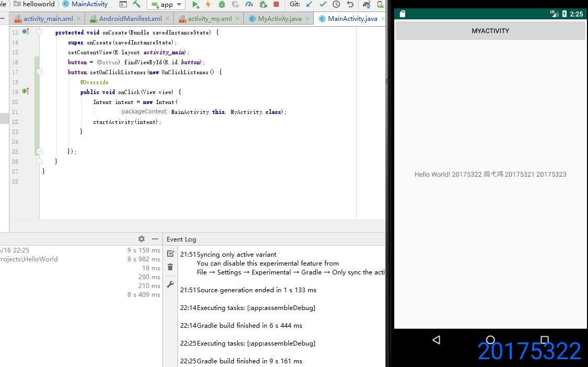The image size is (588, 367).
Task: Click the Event Log panel title
Action: coord(181,239)
